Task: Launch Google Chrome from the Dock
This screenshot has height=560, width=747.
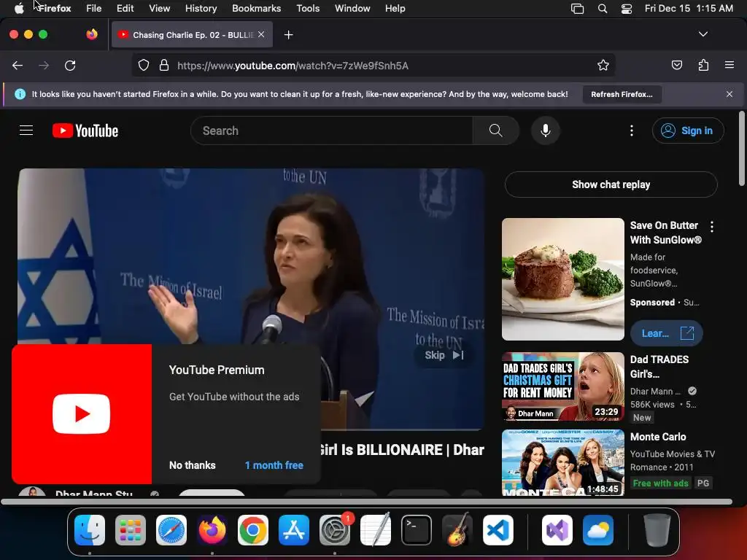Action: (253, 530)
